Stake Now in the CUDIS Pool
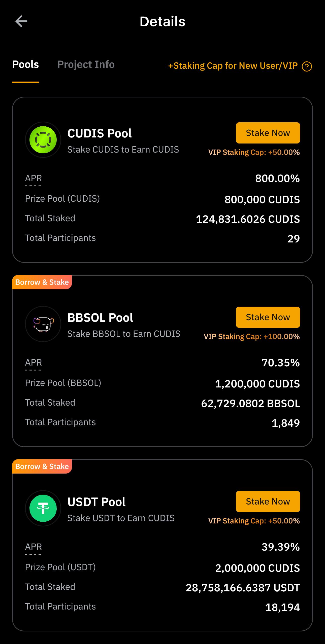The image size is (325, 644). [x=268, y=133]
